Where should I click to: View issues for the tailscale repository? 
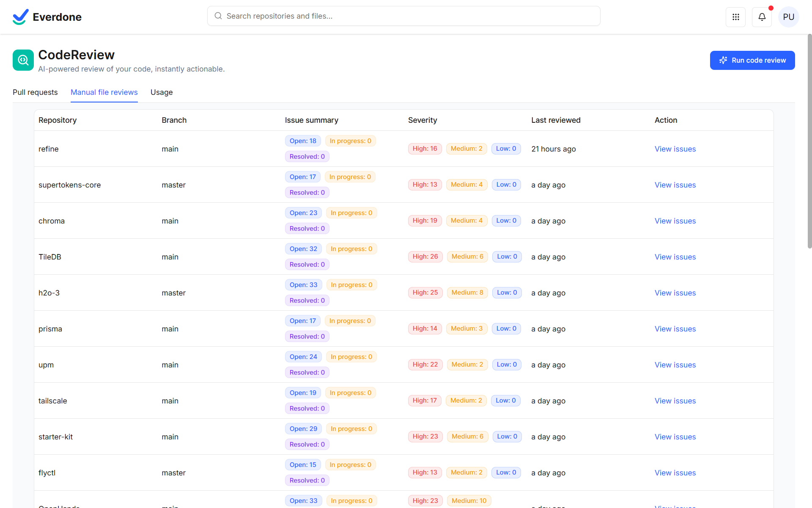click(675, 401)
